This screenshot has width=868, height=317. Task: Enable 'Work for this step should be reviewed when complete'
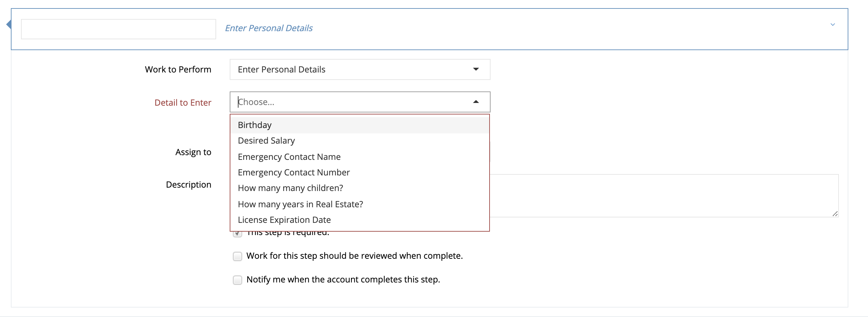click(x=237, y=256)
